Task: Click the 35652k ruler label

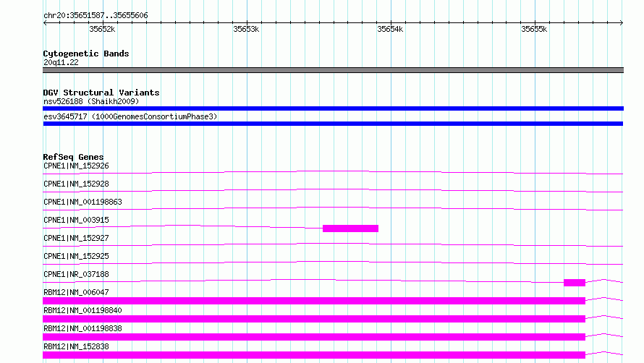Action: (102, 29)
